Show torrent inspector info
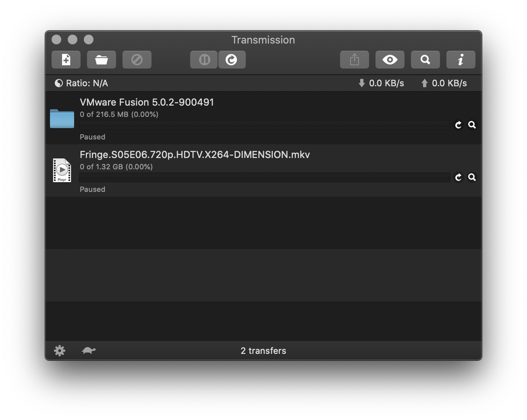 point(461,59)
